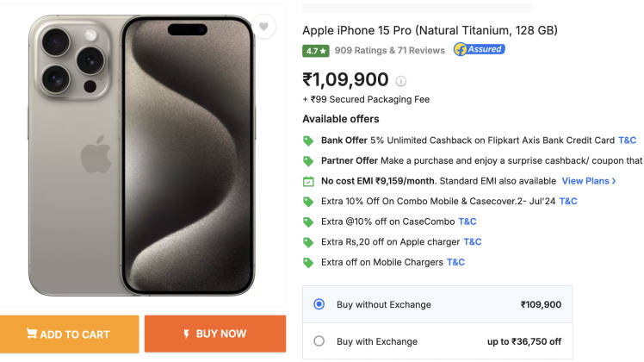Click the 4.7 star rating badge
The height and width of the screenshot is (362, 644).
pyautogui.click(x=316, y=51)
